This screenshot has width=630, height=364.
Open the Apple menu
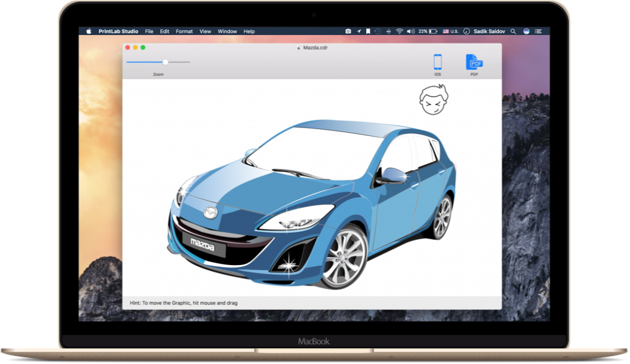pos(89,31)
